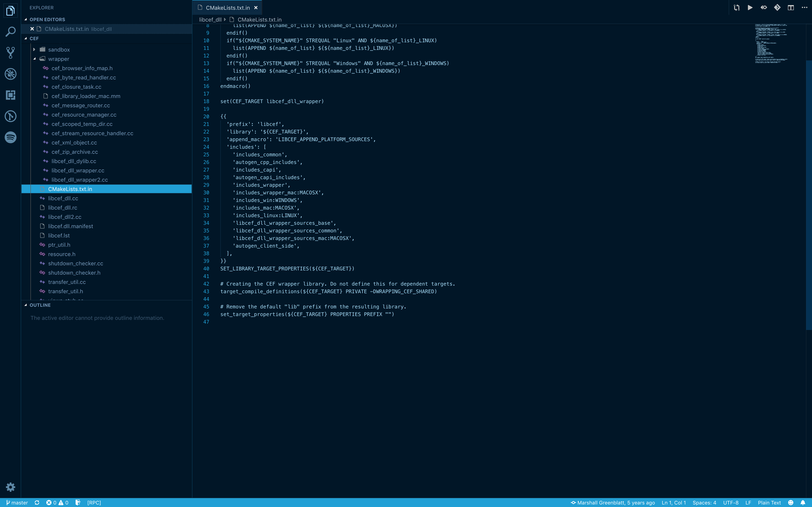Open the Extensions view icon

click(10, 95)
